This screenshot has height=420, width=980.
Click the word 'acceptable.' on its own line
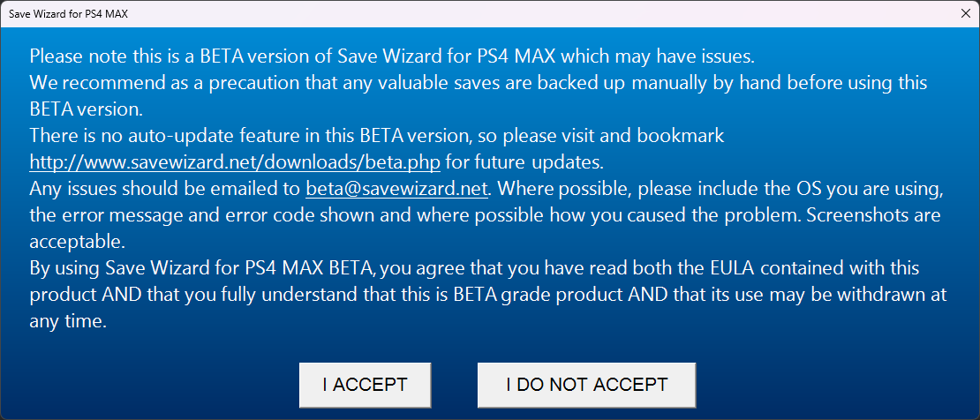tap(77, 242)
